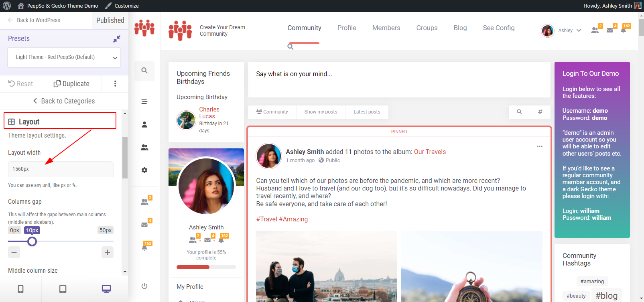Viewport: 644px width, 302px height.
Task: Click Ashley Smith's large profile avatar
Action: point(206,186)
